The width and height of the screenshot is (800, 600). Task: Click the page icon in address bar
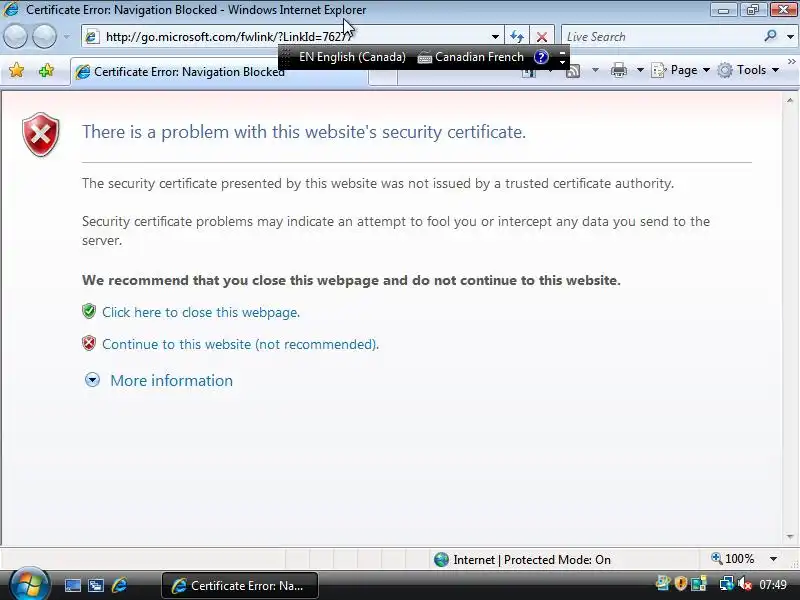[92, 37]
